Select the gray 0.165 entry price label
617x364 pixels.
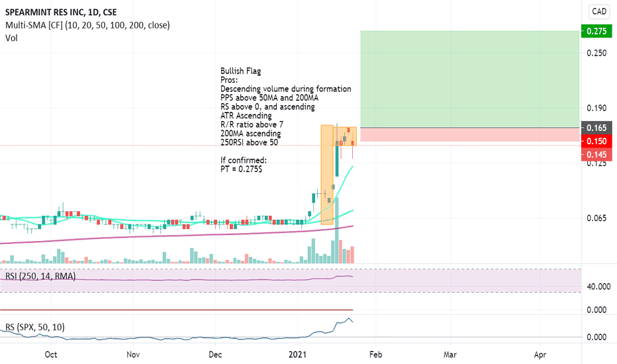tap(596, 128)
